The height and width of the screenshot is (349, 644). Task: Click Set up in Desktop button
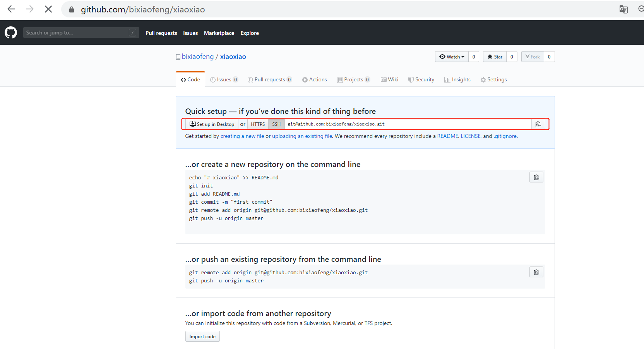tap(212, 124)
